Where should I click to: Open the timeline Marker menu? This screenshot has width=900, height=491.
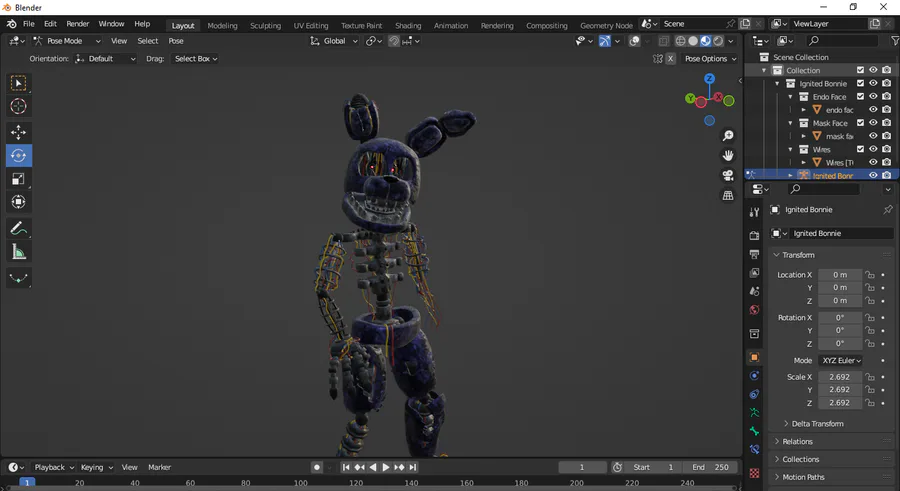[x=159, y=467]
